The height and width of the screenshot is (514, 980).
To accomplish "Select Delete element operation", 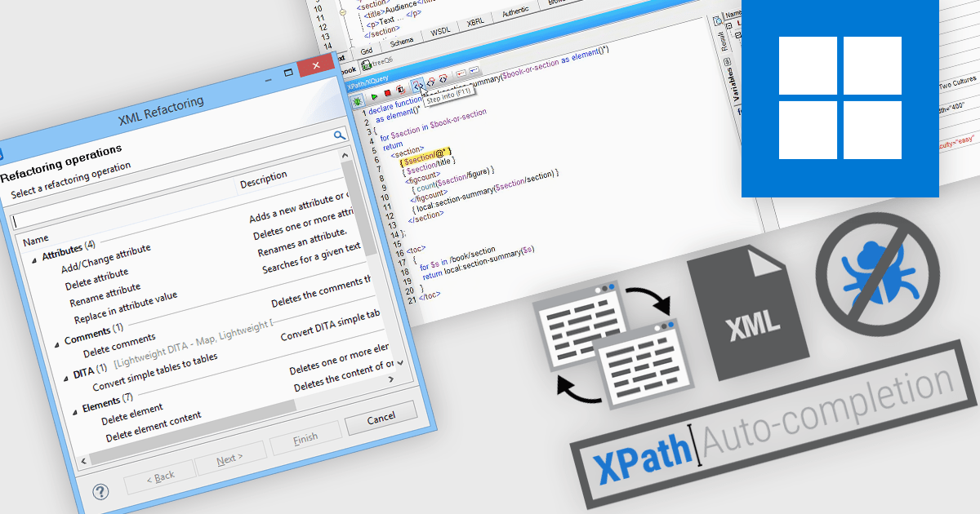I will pyautogui.click(x=131, y=413).
